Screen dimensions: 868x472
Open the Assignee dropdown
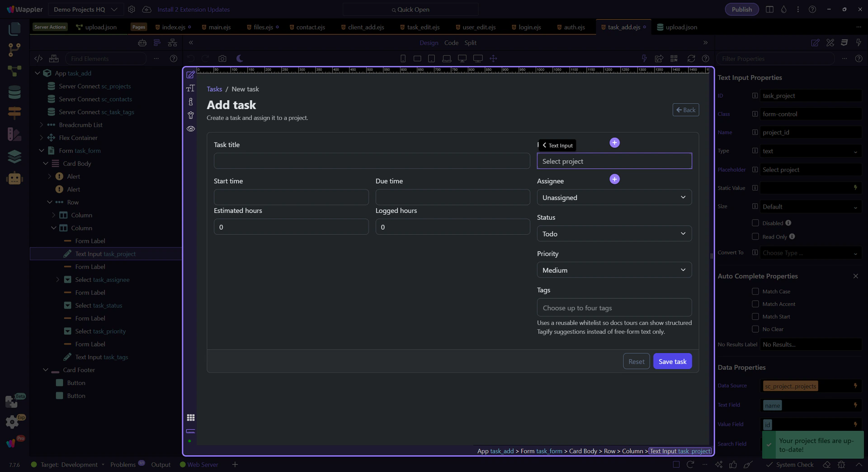coord(614,197)
